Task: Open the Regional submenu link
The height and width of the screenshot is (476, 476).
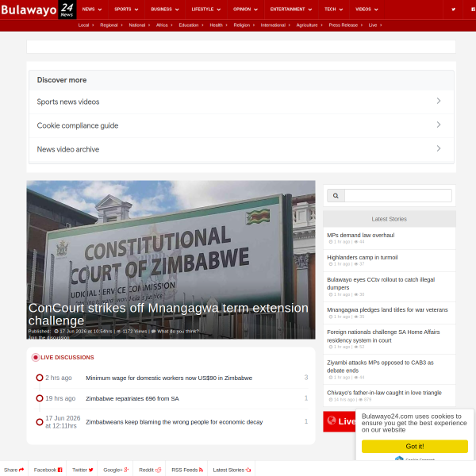Action: [x=111, y=25]
